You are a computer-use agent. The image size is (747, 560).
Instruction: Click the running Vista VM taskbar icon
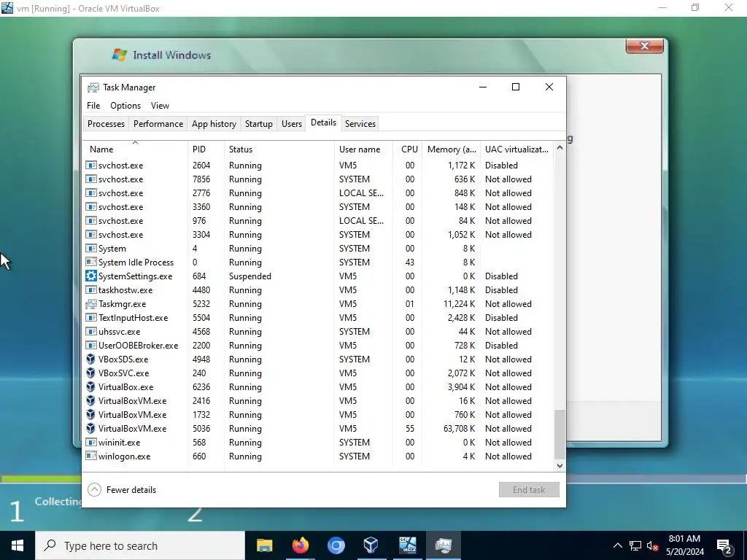tap(407, 545)
